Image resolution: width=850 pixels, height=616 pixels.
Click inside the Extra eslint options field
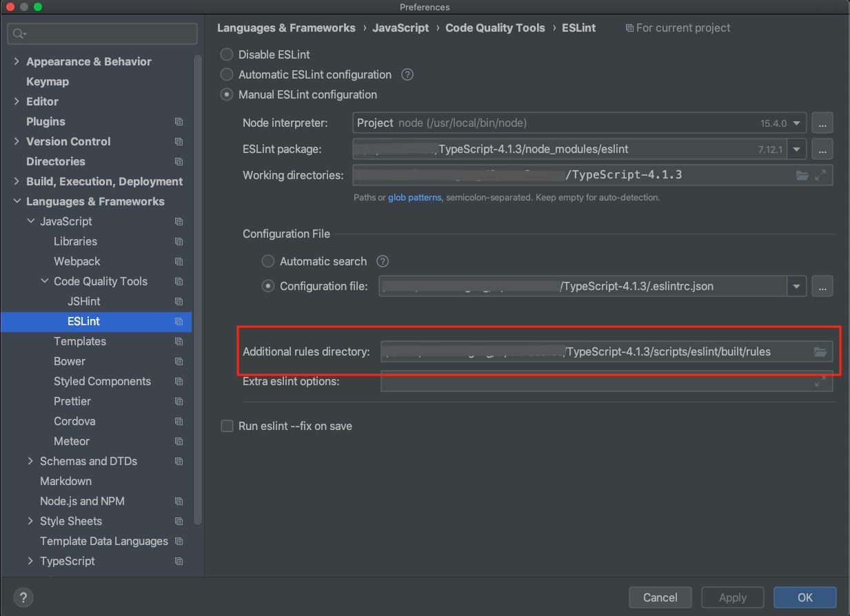coord(586,381)
